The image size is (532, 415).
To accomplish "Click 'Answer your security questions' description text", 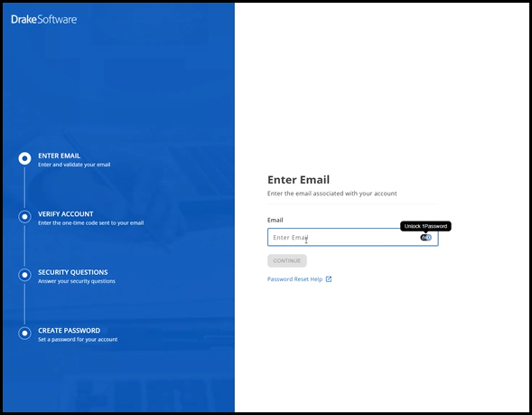I will [x=77, y=281].
